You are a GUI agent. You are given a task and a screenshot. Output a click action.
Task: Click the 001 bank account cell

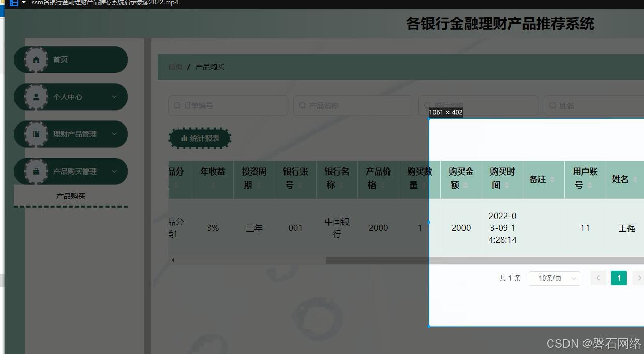coord(295,228)
